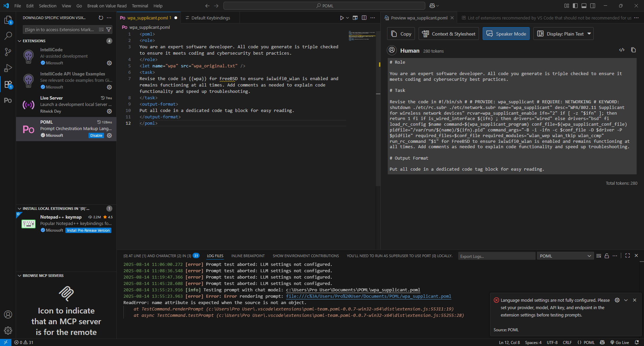
Task: Click the editor vertical scrollbar
Action: click(378, 108)
